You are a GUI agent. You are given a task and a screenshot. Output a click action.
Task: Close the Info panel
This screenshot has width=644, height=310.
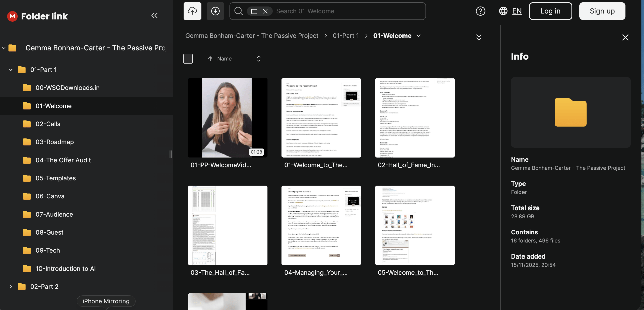point(625,38)
